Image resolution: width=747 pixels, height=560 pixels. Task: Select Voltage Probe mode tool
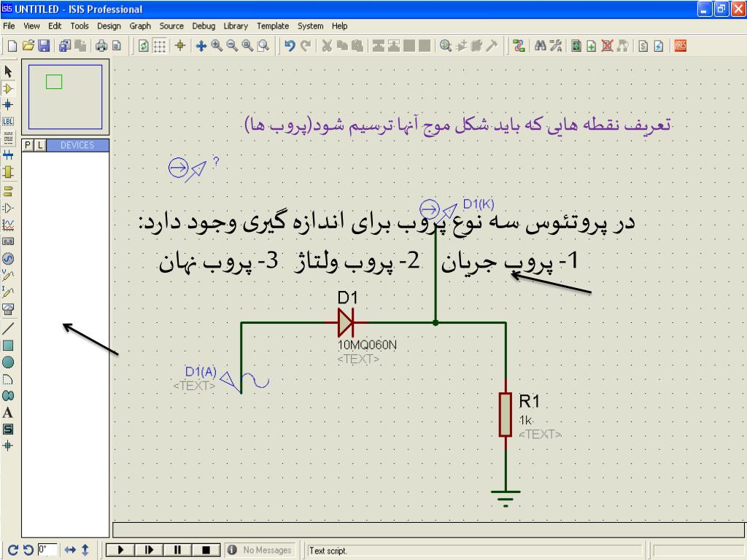point(8,275)
